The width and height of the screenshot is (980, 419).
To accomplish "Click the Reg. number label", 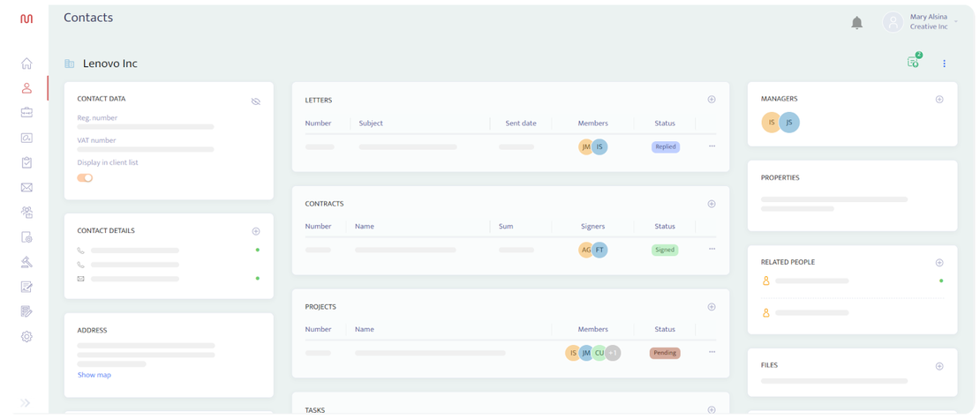I will pos(97,118).
